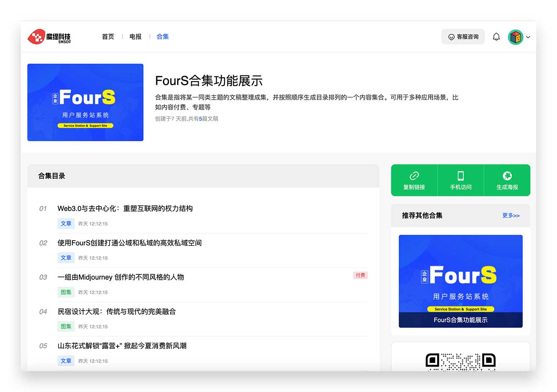This screenshot has height=392, width=557.
Task: Click 图集 tag under 民宿设计大观
Action: [x=66, y=326]
